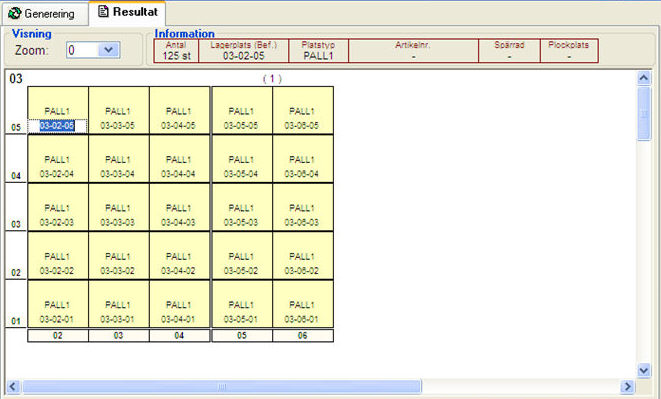Click the Resultat document icon
Image resolution: width=661 pixels, height=399 pixels.
pyautogui.click(x=103, y=11)
